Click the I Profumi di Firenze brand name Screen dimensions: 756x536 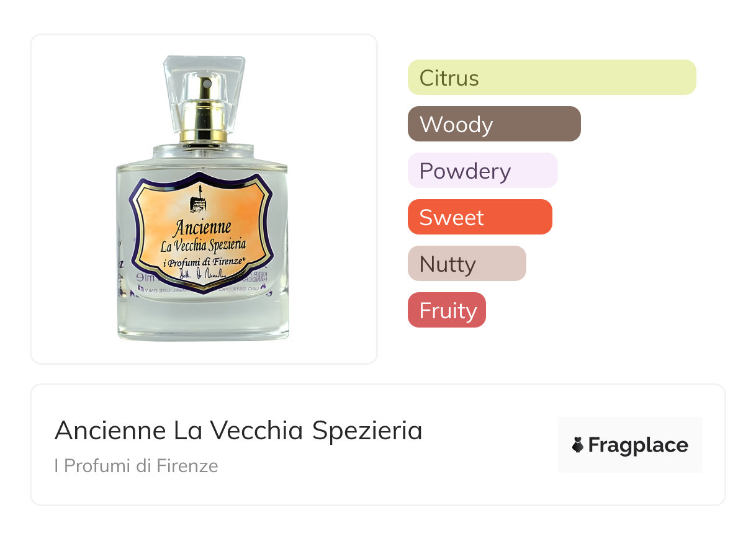[x=136, y=466]
